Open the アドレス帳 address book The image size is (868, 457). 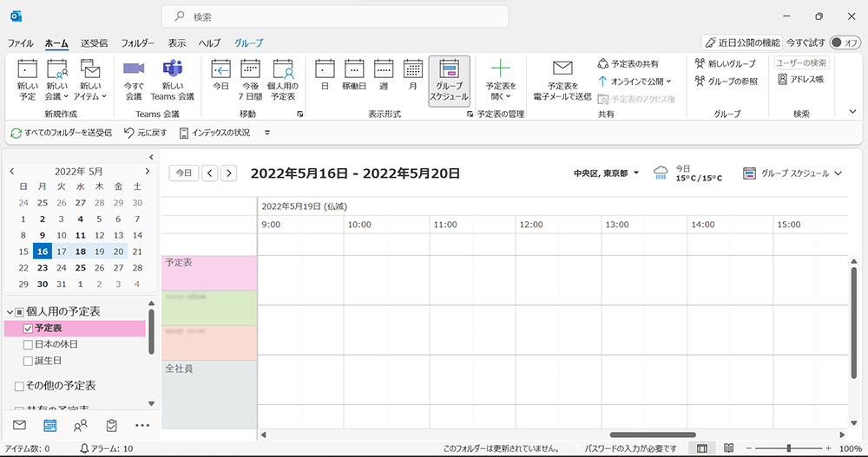tap(800, 80)
